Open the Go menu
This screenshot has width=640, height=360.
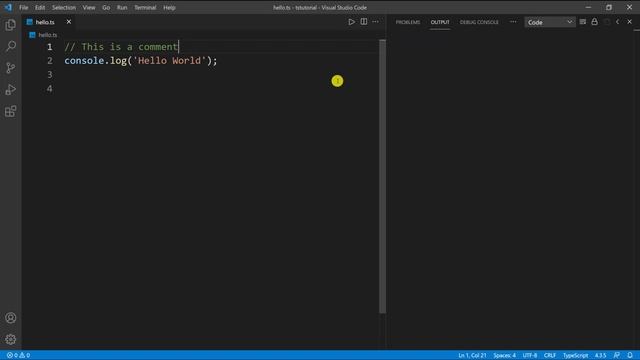pos(106,7)
